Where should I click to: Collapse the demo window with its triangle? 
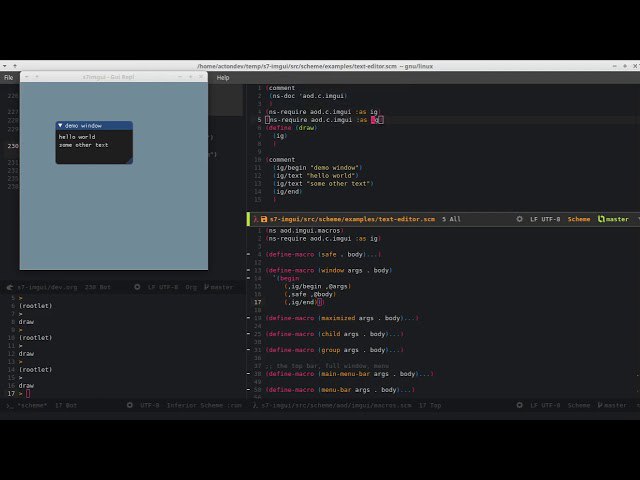(x=60, y=126)
